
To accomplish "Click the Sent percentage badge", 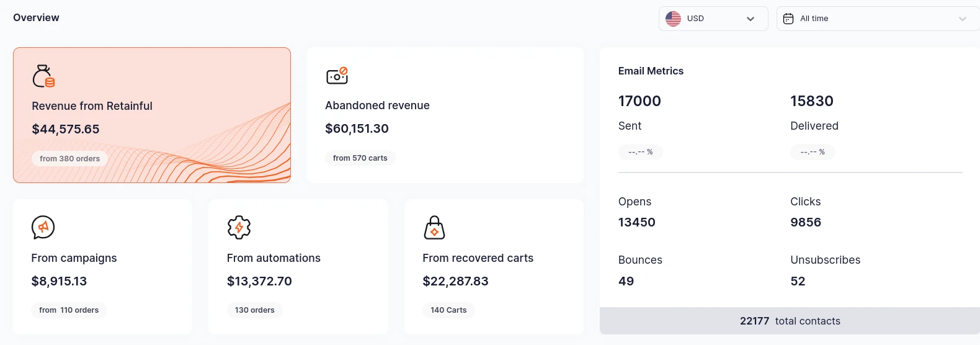I will 641,152.
